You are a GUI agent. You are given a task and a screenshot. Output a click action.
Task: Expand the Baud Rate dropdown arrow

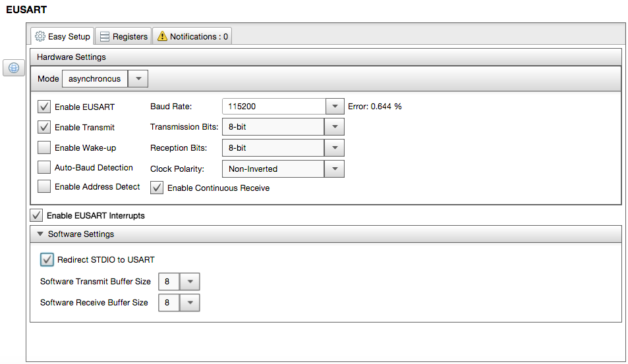point(335,107)
